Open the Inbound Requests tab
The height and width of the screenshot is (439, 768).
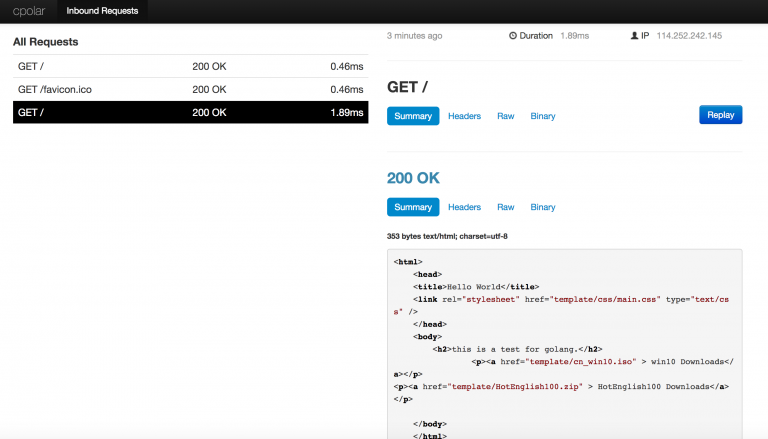(101, 11)
